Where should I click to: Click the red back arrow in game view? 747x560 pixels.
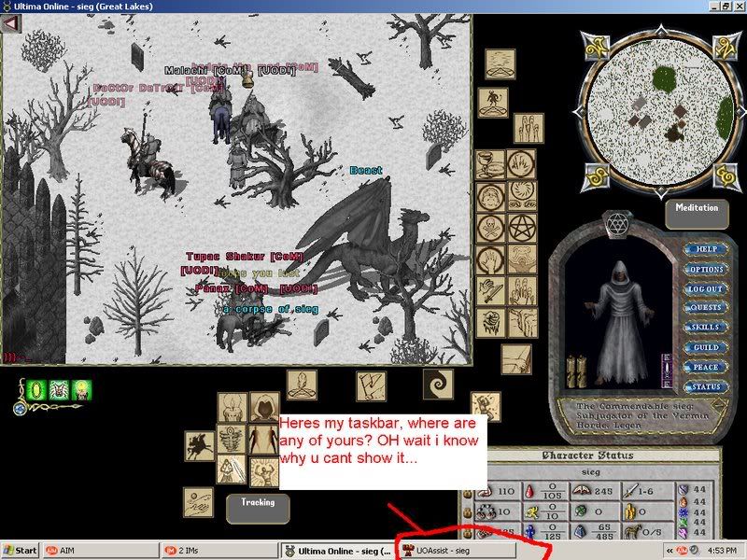click(11, 22)
